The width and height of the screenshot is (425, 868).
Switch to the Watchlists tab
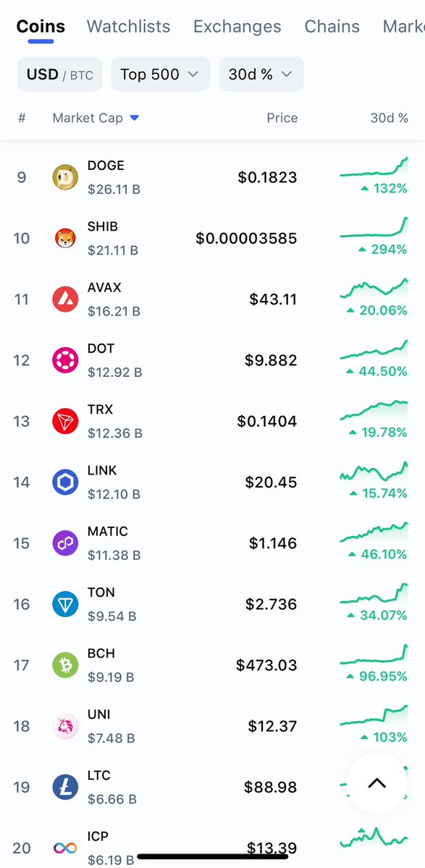coord(129,27)
